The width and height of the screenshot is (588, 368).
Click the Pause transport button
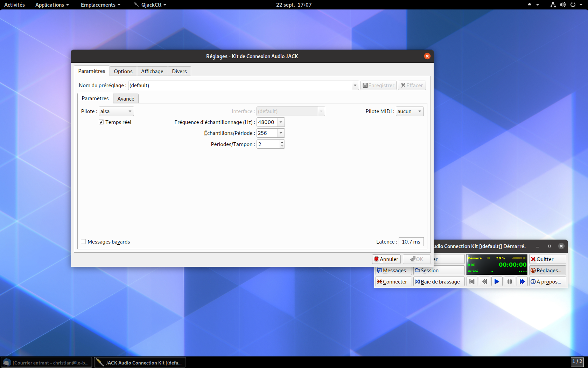tap(509, 281)
